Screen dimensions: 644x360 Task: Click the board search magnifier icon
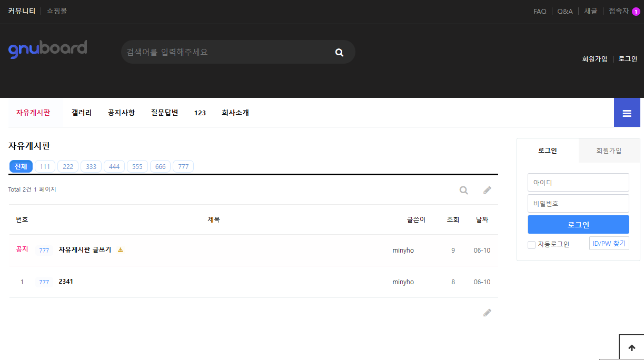pyautogui.click(x=463, y=190)
